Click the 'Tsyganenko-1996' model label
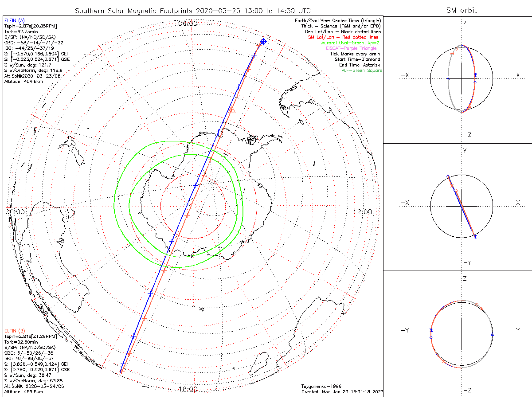The height and width of the screenshot is (399, 532). 321,386
